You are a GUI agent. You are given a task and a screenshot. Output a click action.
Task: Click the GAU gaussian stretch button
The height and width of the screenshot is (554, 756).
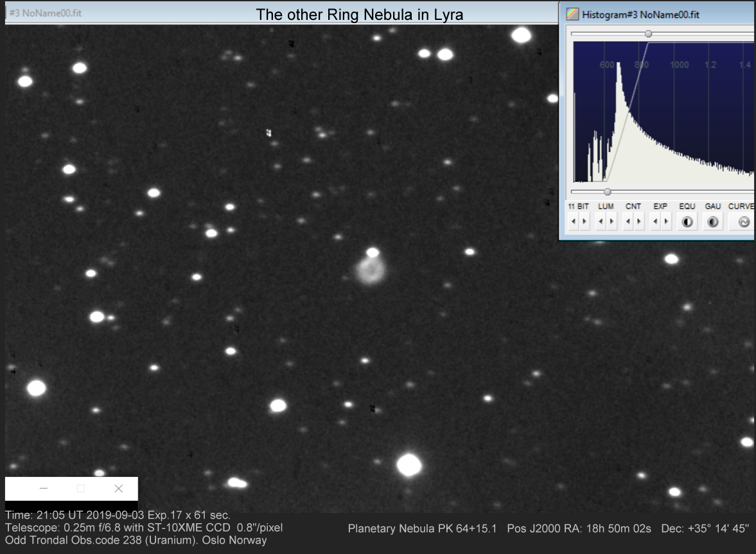tap(712, 222)
